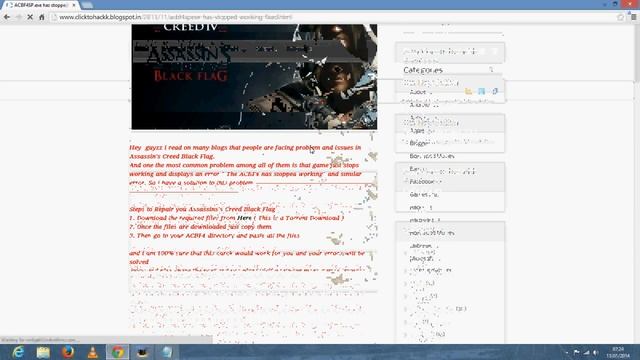Switch to the Chrome taskbar window
The image size is (640, 360).
click(118, 352)
